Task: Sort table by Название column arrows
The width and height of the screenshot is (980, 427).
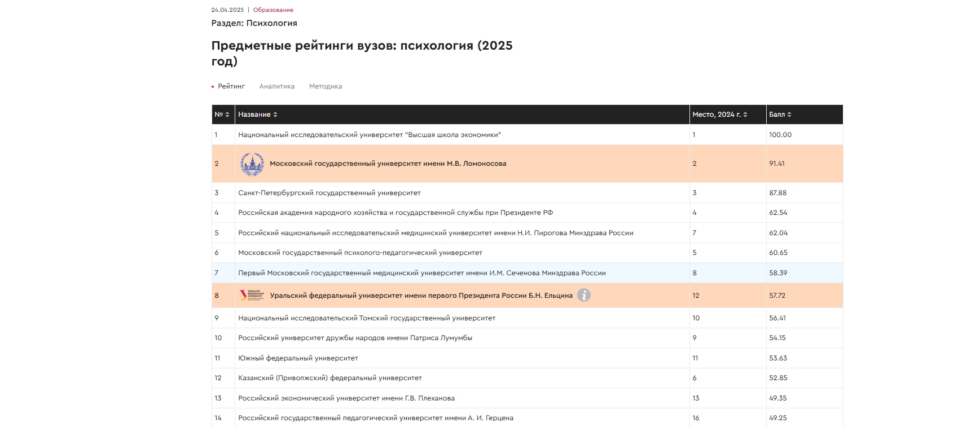Action: pos(275,115)
